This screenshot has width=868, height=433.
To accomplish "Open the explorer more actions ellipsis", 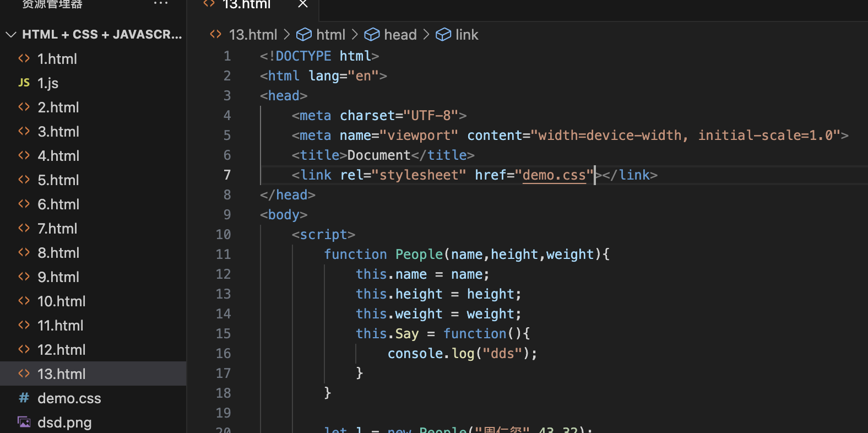I will coord(161,3).
